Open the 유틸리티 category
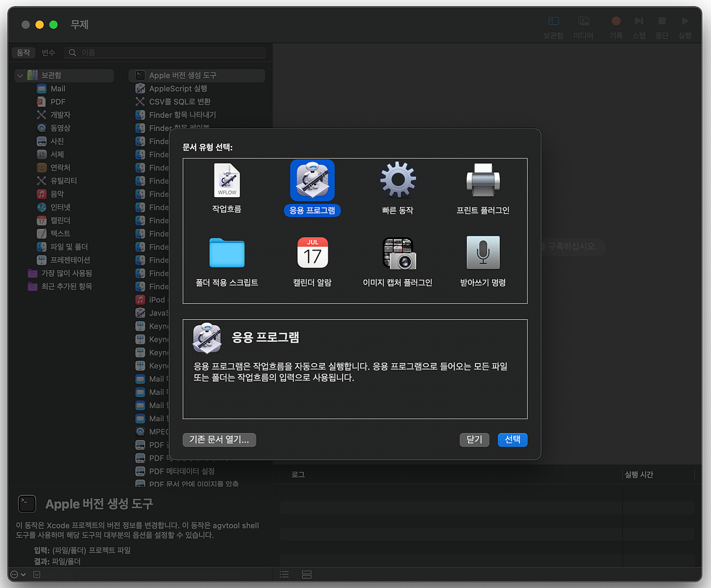The height and width of the screenshot is (588, 711). [63, 181]
